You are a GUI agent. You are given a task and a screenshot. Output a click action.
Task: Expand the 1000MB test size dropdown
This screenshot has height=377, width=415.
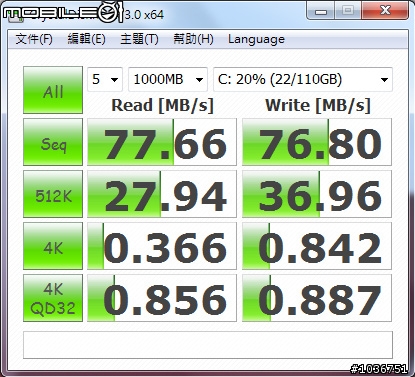click(168, 79)
